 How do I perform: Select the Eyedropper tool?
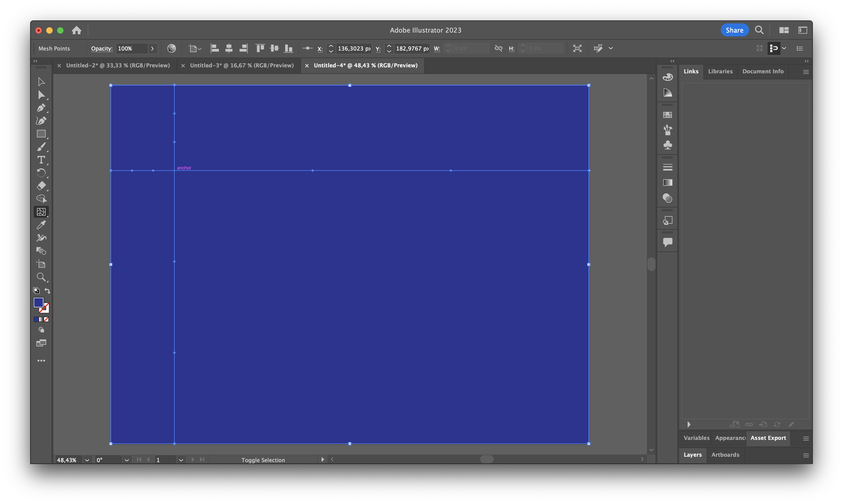[x=41, y=225]
